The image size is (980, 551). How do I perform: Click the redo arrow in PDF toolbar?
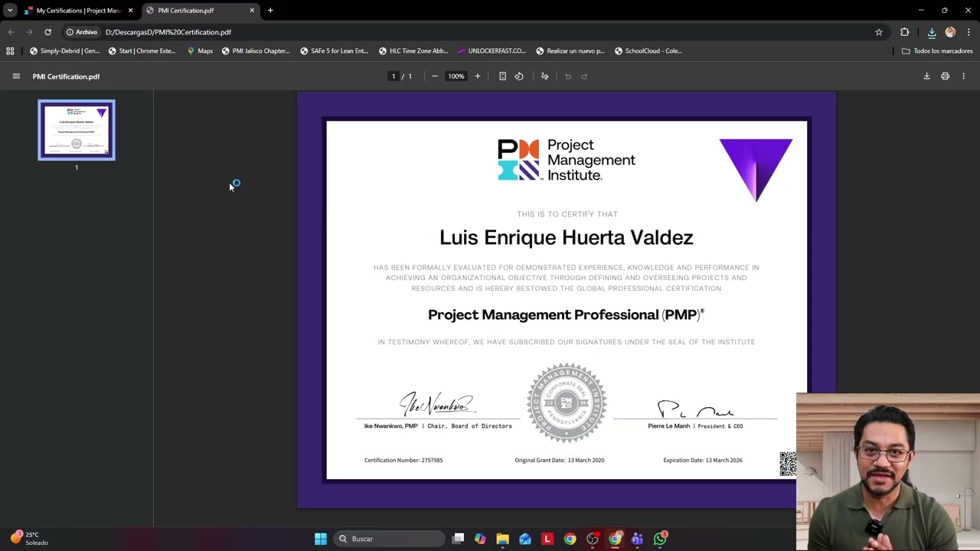584,77
